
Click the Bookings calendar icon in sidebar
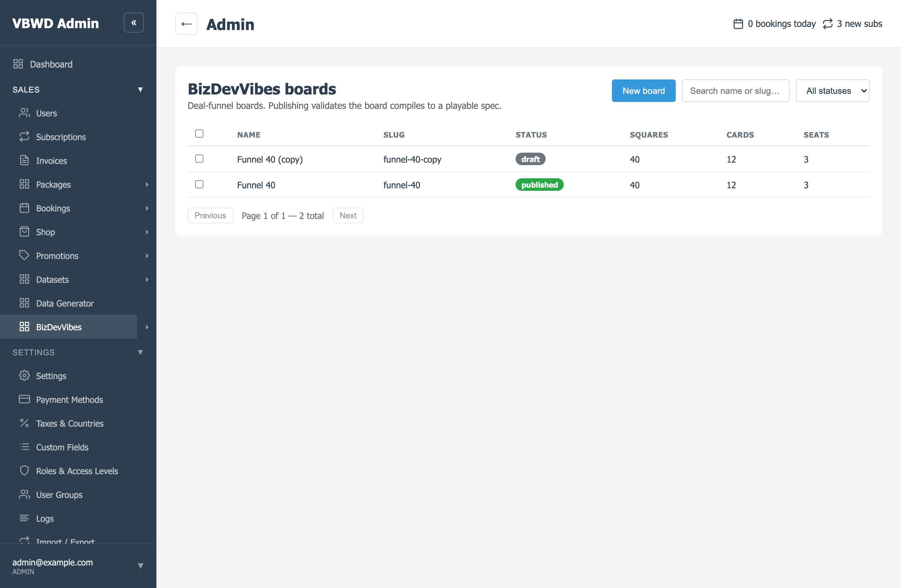[24, 208]
